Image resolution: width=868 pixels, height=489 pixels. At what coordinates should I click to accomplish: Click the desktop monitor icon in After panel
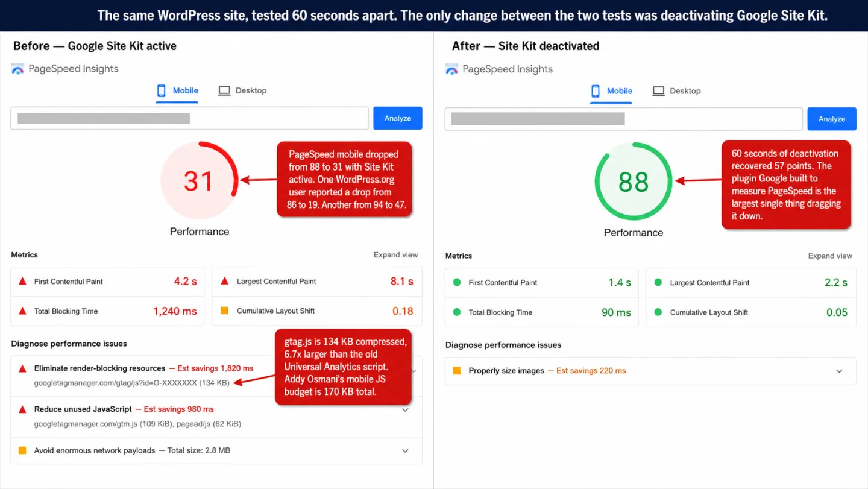pos(659,91)
